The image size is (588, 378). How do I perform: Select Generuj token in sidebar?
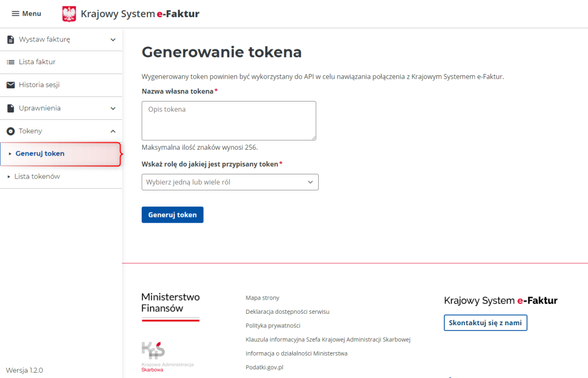pyautogui.click(x=40, y=154)
